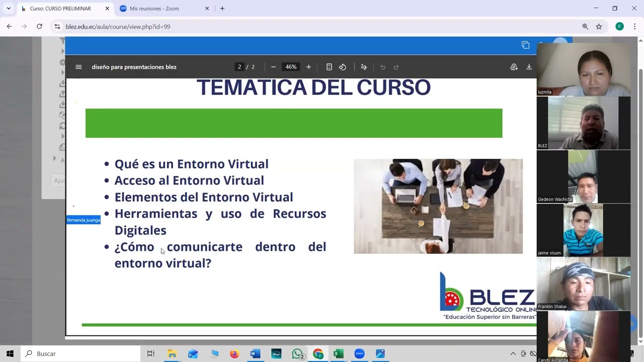Screen dimensions: 644x362
Task: Click the BLEZ Tecnológico Online logo
Action: tap(488, 297)
